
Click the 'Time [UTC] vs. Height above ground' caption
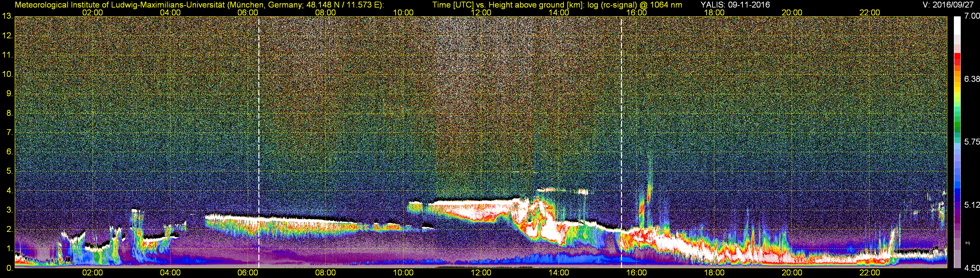557,5
